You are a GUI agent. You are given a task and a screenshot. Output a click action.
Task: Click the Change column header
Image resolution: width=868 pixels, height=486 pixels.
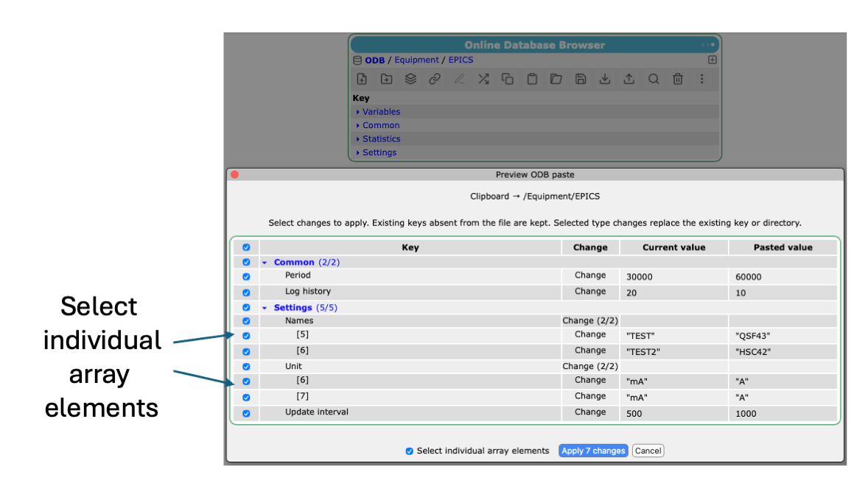click(x=590, y=247)
